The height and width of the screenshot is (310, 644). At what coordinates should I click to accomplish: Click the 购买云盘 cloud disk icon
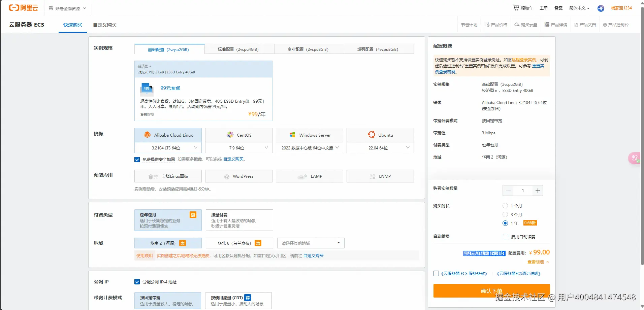tap(517, 25)
